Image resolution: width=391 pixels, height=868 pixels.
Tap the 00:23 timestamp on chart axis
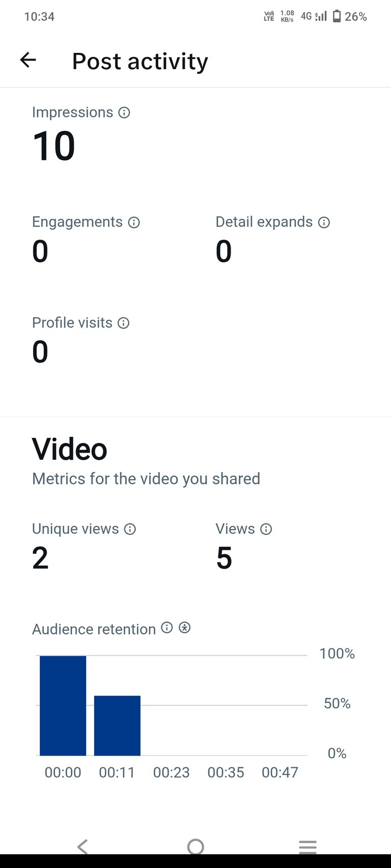172,772
